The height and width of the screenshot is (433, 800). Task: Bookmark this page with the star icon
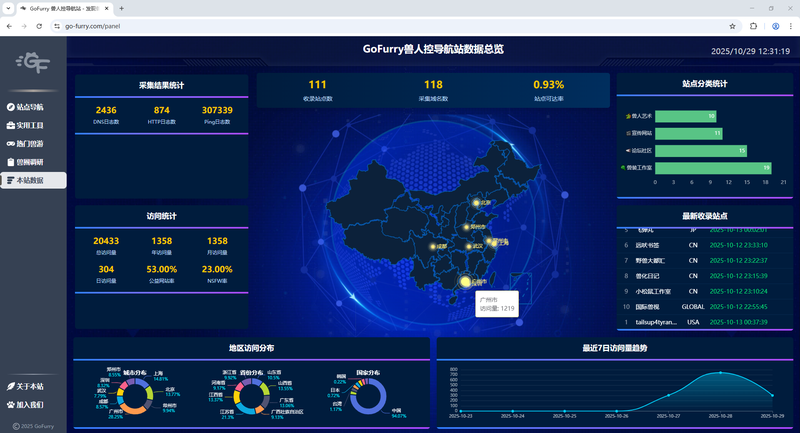(732, 26)
